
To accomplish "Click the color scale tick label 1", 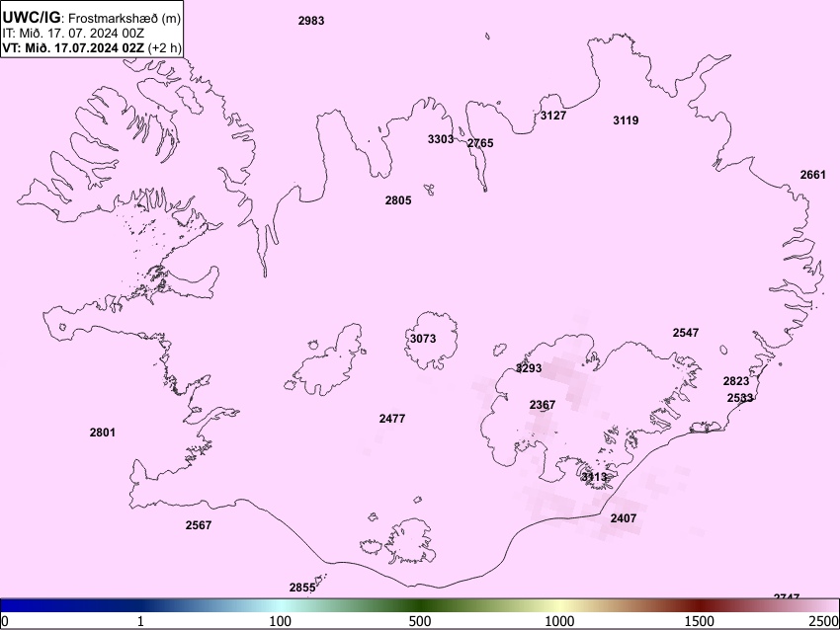I will click(140, 621).
